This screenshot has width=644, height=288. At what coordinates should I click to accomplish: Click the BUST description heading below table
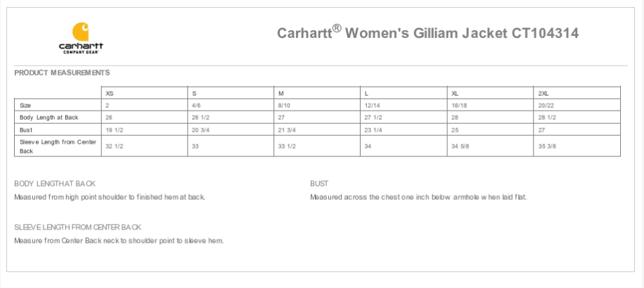[319, 184]
